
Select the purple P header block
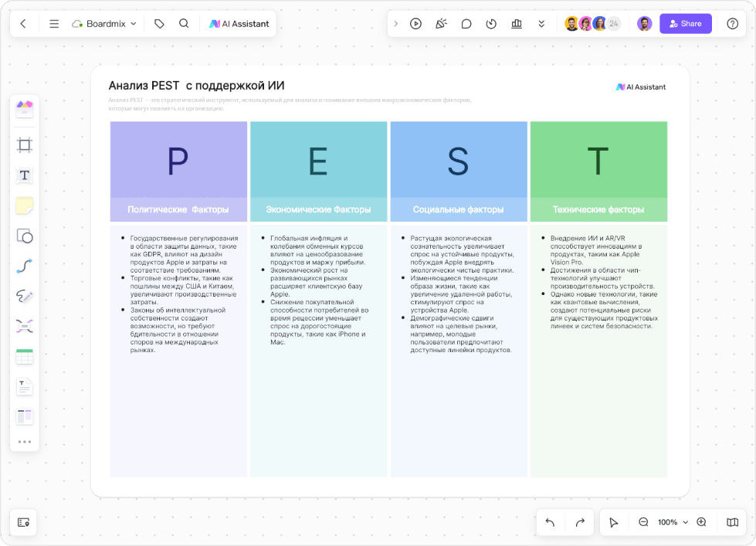(x=178, y=160)
